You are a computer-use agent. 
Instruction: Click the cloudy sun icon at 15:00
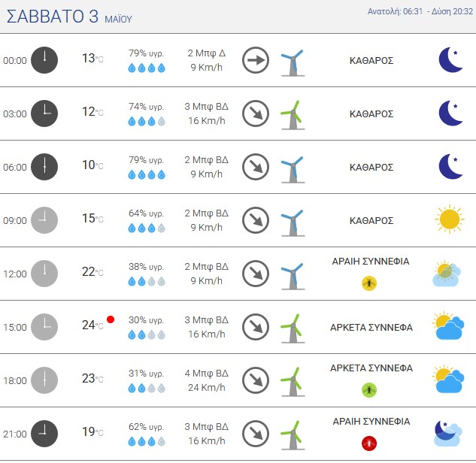[448, 326]
